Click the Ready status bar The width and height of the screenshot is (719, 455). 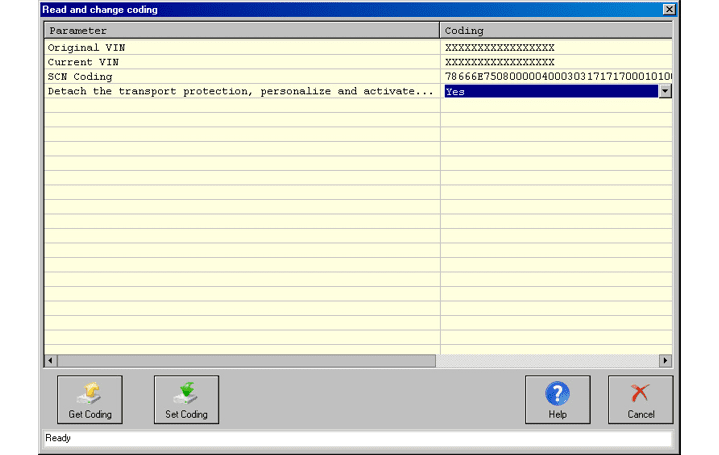click(x=357, y=438)
